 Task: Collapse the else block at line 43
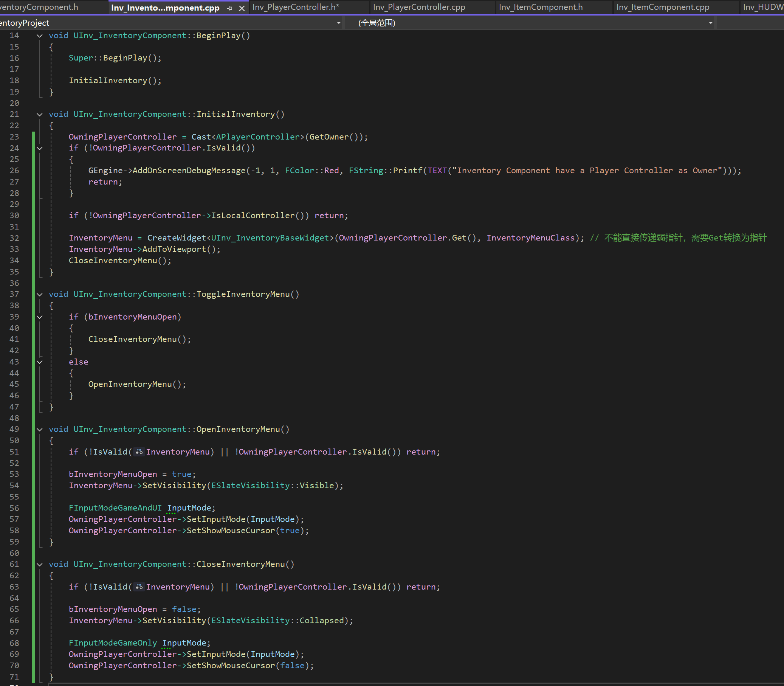coord(39,362)
